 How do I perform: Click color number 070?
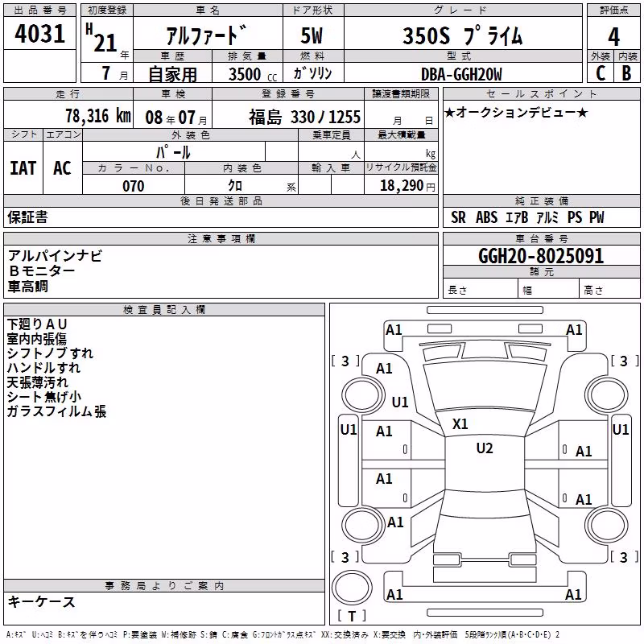coord(133,186)
